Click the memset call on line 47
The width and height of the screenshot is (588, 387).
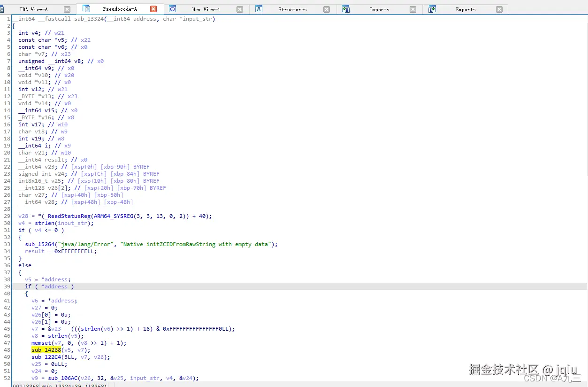pyautogui.click(x=41, y=343)
